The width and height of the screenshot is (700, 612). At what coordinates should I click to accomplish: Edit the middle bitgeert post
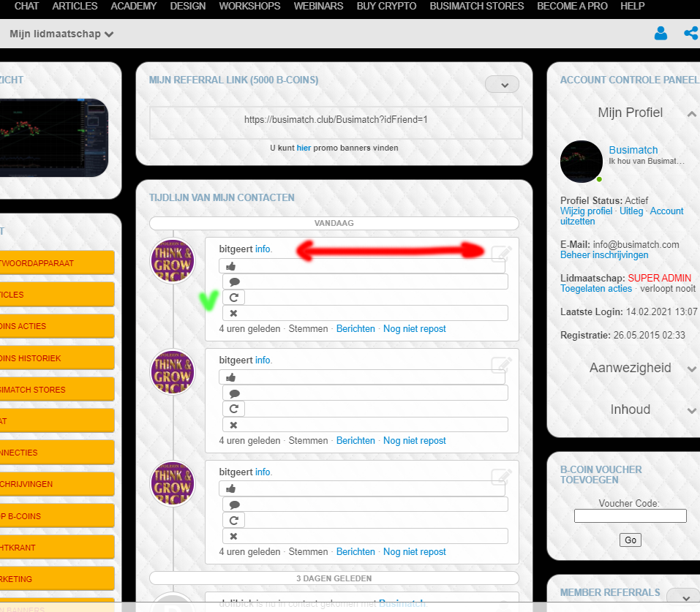click(x=501, y=365)
